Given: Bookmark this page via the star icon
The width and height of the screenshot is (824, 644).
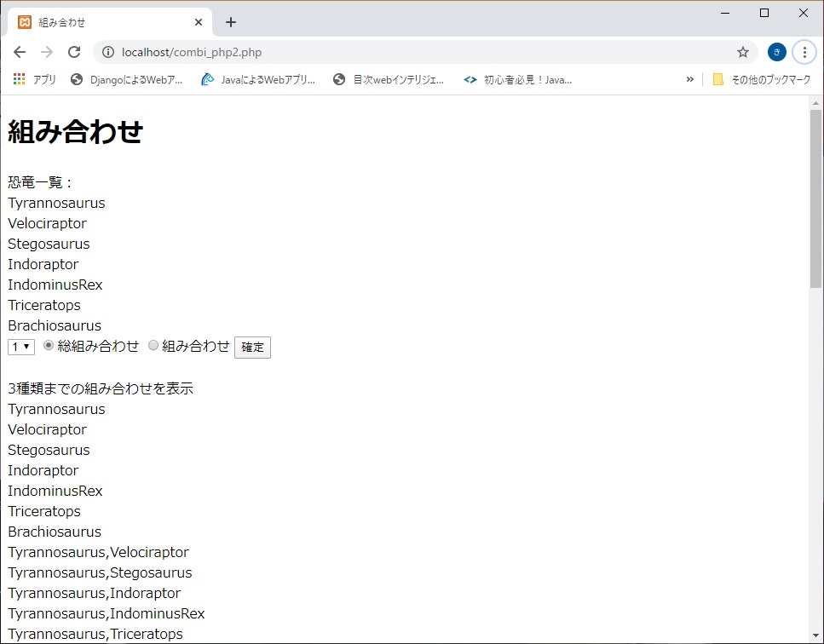Looking at the screenshot, I should (x=742, y=52).
